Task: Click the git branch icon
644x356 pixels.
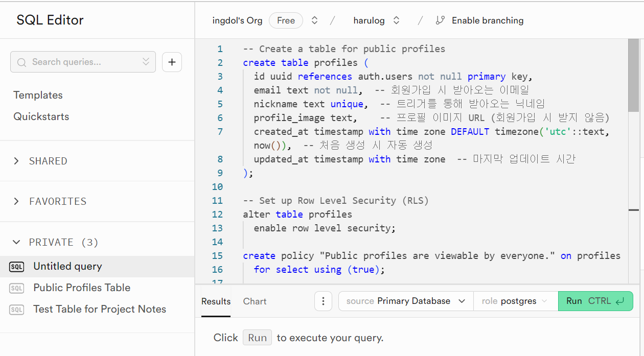Action: (x=440, y=20)
